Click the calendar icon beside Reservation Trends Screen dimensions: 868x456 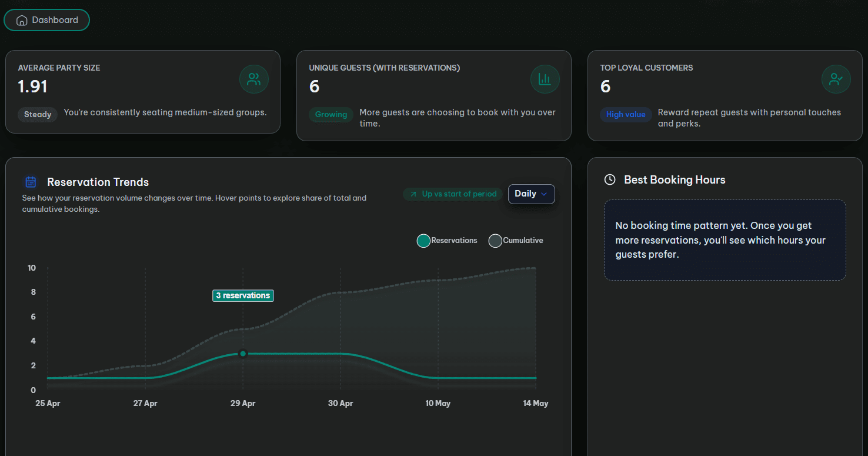pos(31,182)
